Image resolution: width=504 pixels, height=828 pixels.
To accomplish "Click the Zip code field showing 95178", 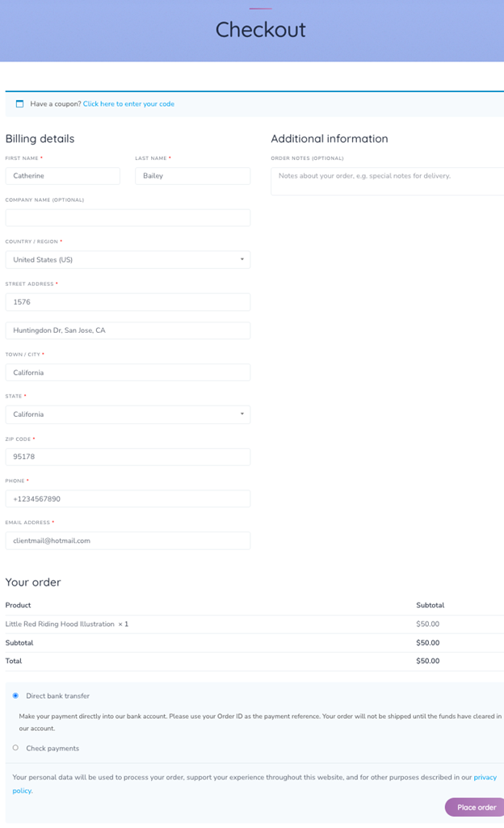I will 127,456.
